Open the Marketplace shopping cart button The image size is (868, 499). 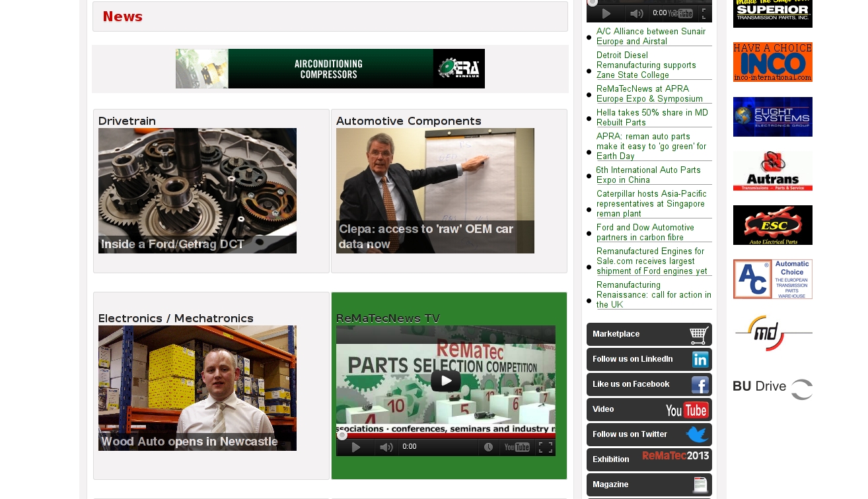[x=649, y=335]
